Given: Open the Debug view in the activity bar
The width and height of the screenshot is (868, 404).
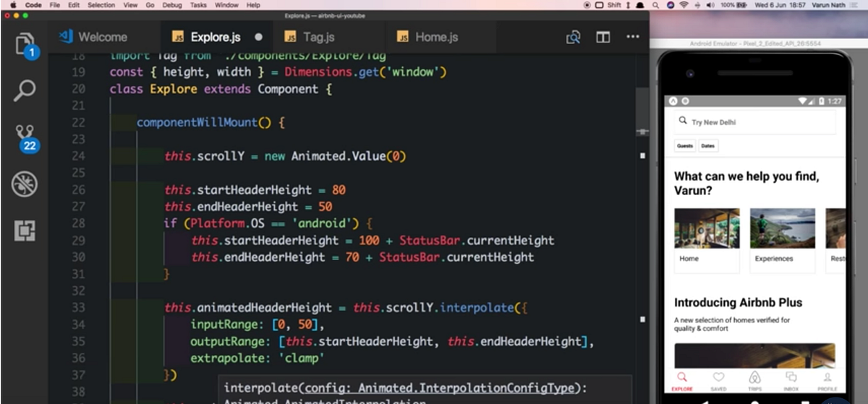Looking at the screenshot, I should click(25, 184).
